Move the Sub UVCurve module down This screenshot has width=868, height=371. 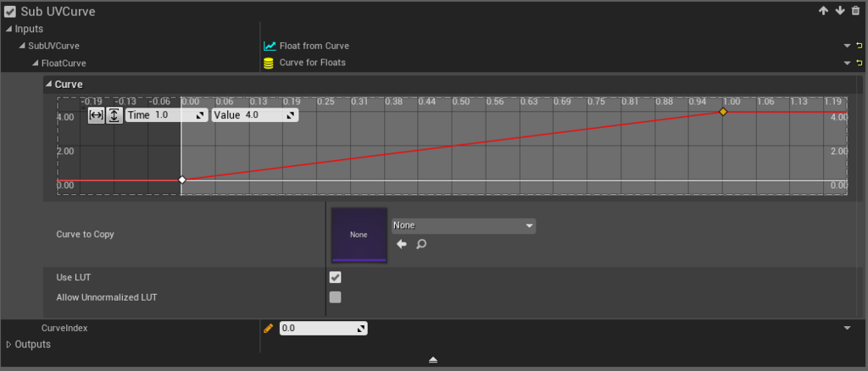coord(840,10)
